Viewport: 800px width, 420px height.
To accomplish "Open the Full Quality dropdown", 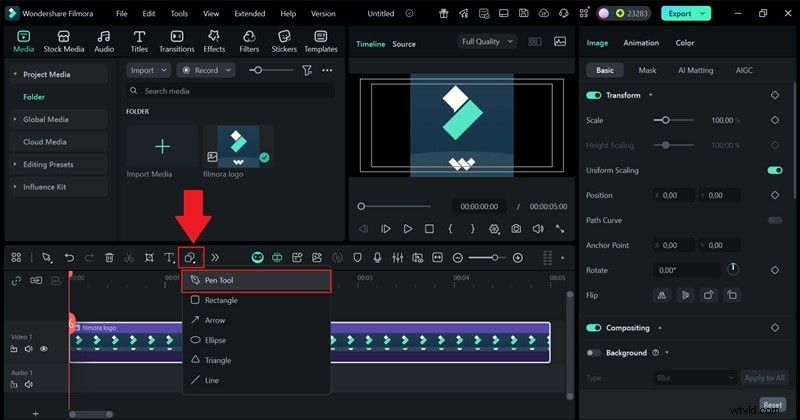I will (487, 42).
